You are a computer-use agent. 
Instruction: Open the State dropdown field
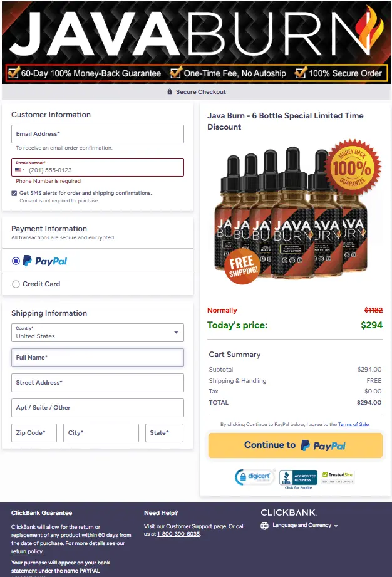point(164,432)
